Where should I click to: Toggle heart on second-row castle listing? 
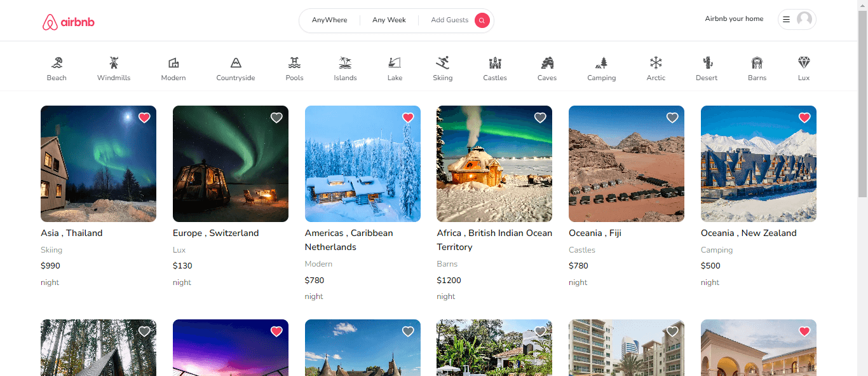click(x=408, y=331)
